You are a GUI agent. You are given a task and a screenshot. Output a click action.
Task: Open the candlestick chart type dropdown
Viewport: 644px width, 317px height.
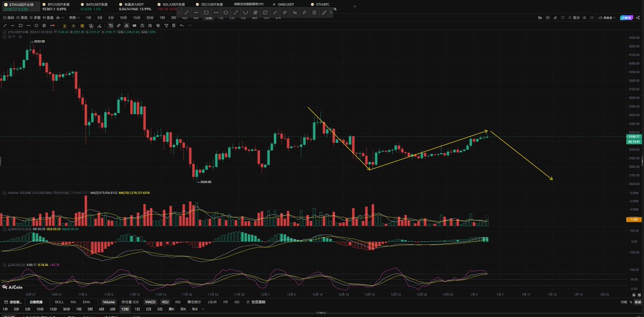tap(60, 18)
